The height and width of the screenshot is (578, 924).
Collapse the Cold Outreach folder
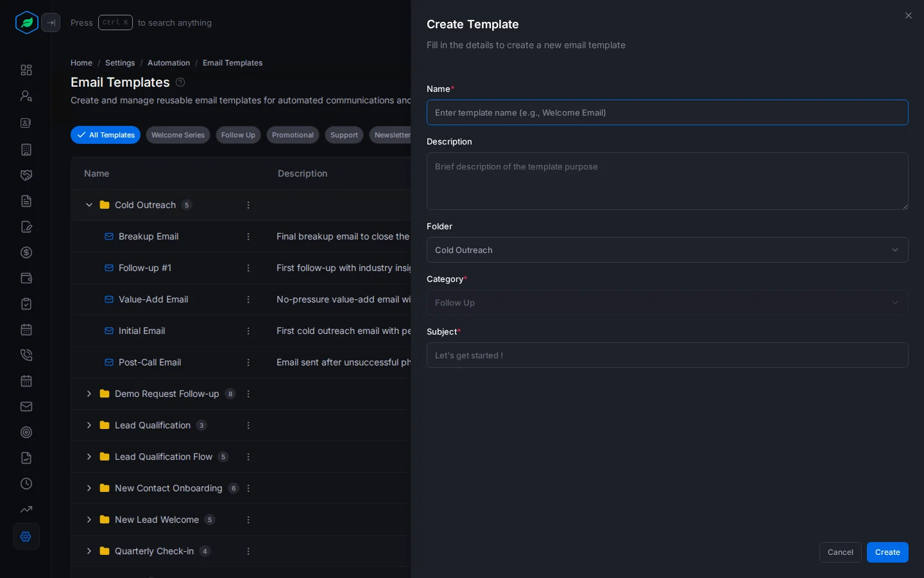(x=89, y=205)
